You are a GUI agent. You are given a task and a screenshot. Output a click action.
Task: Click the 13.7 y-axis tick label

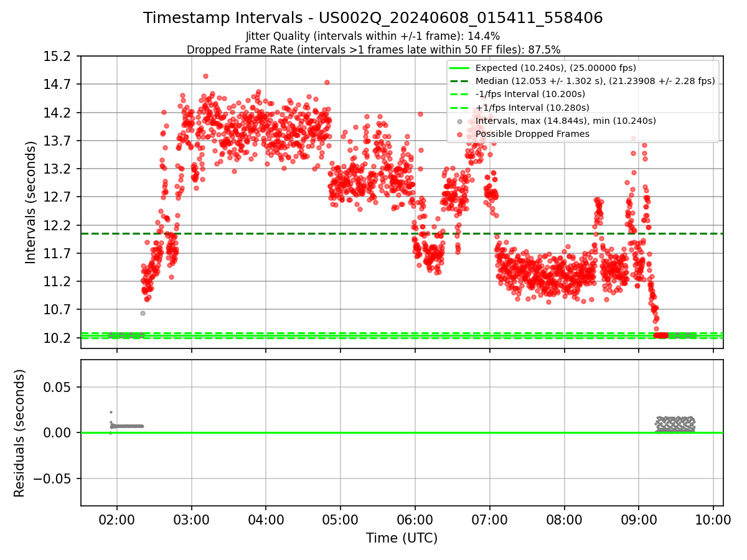[x=59, y=141]
